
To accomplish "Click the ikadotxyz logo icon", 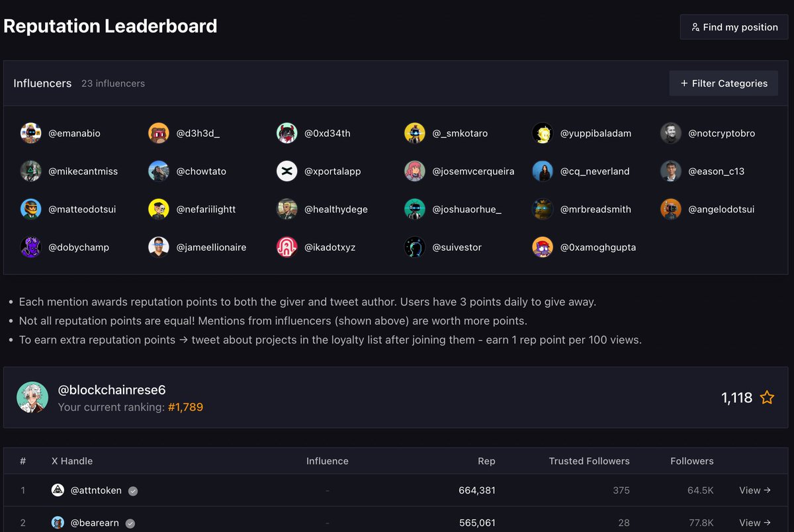I will click(x=287, y=247).
